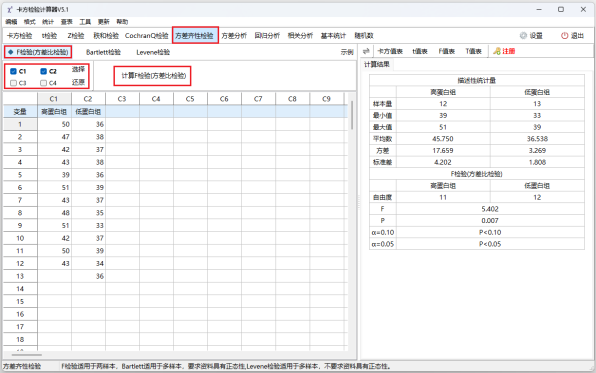Switch to the t检验 tab
Viewport: 596px width, 373px height.
(49, 36)
